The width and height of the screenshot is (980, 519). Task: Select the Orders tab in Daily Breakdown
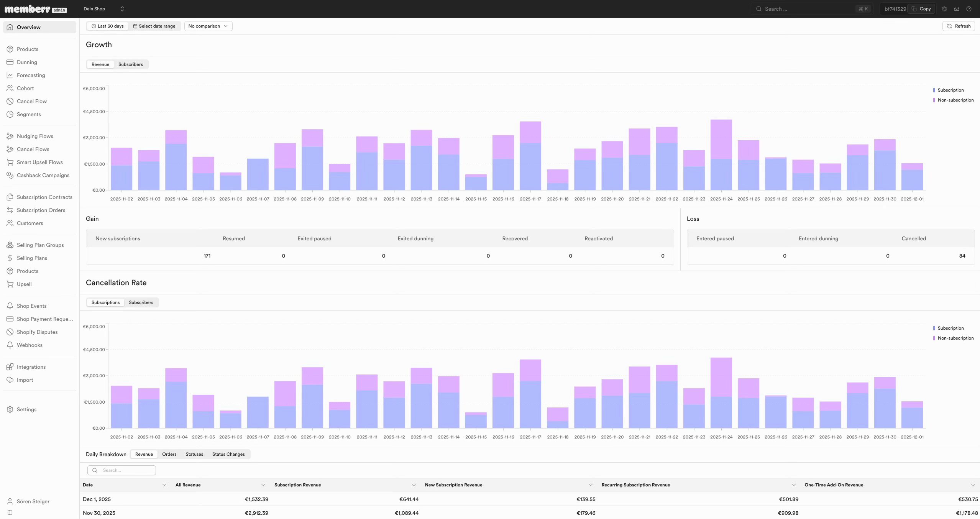169,454
